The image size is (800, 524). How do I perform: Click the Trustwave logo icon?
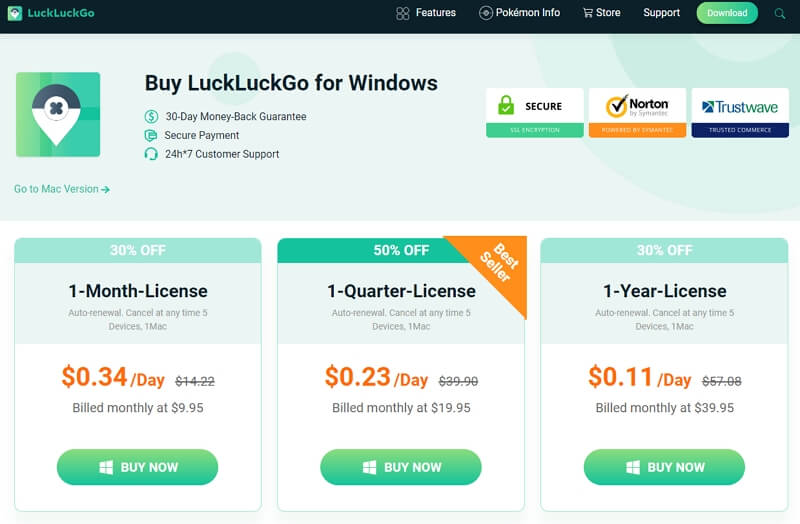coord(708,107)
